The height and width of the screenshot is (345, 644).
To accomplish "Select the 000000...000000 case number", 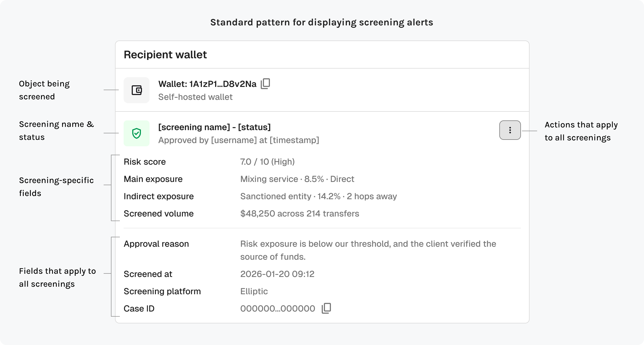I will click(278, 309).
